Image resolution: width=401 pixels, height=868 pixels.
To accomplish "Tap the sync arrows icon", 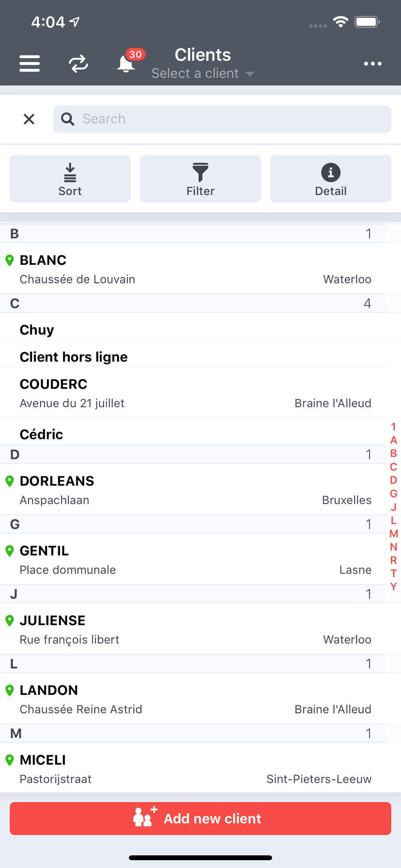I will (79, 64).
